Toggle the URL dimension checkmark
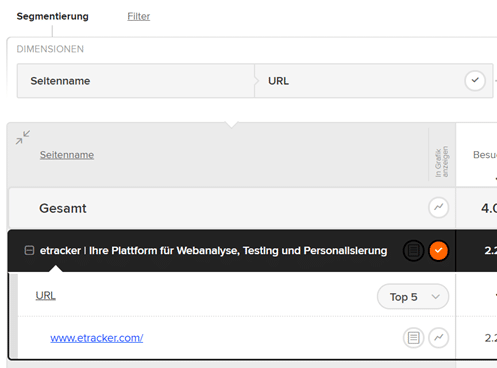 coord(475,81)
